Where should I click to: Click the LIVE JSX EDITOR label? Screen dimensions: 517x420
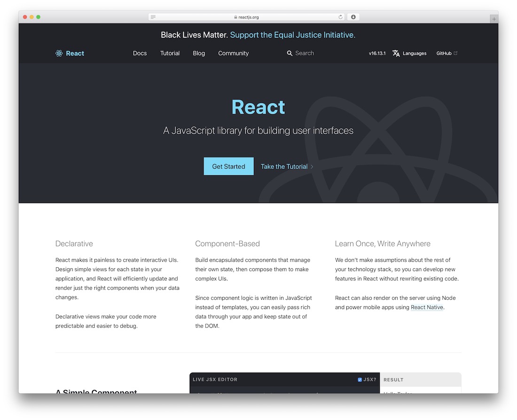coord(215,380)
